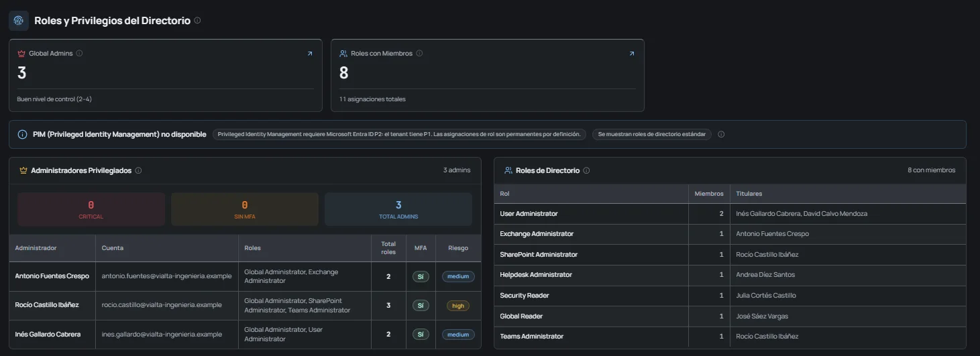Click medium risk badge for Inés Gallardo
The image size is (980, 356).
pos(458,335)
